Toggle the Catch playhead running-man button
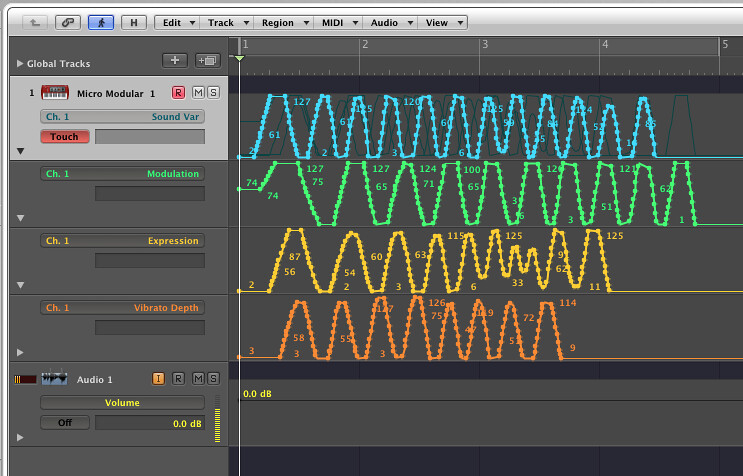This screenshot has height=476, width=743. [x=100, y=21]
